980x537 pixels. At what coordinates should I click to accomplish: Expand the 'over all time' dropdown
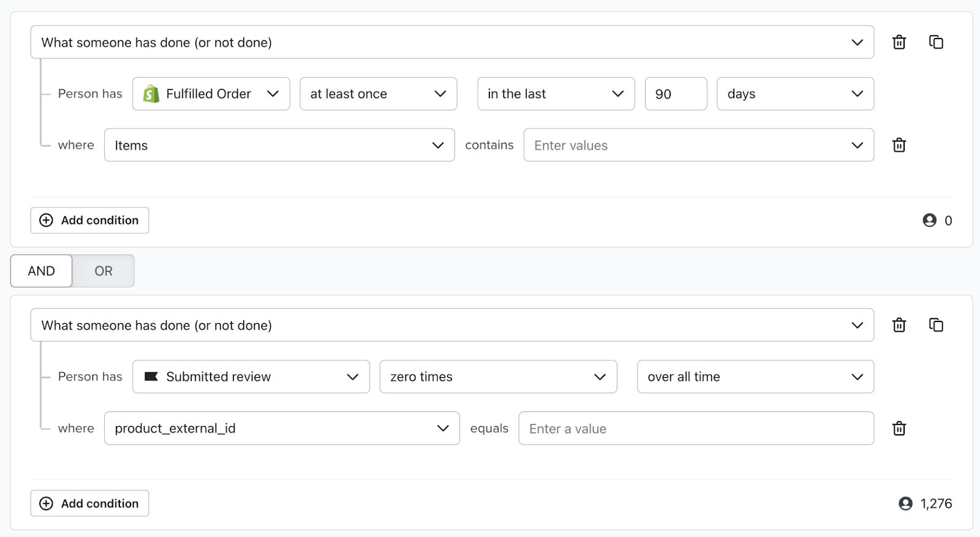click(755, 377)
